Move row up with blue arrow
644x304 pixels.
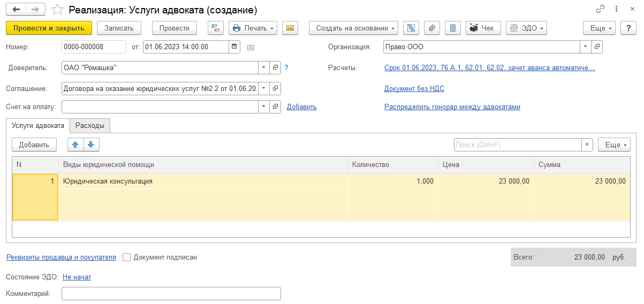(x=75, y=145)
